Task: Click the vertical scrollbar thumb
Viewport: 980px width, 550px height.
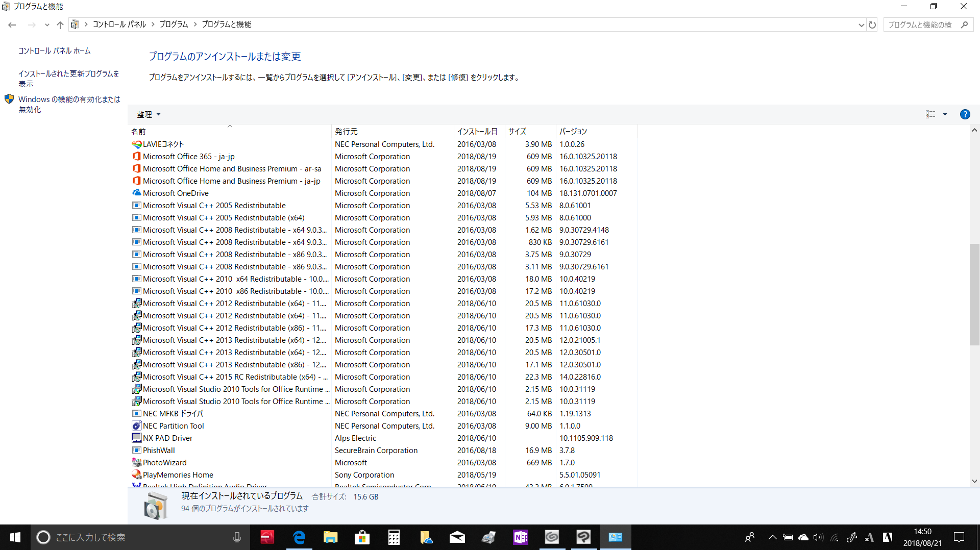Action: pyautogui.click(x=974, y=295)
